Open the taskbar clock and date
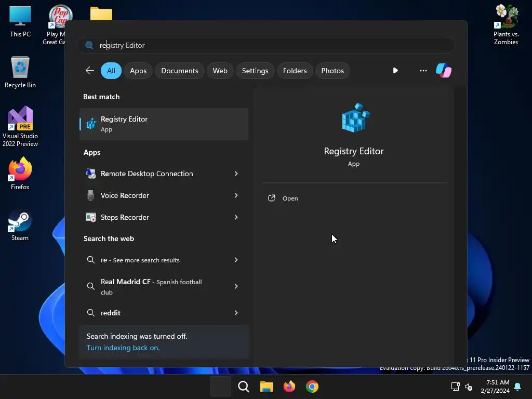Viewport: 532px width, 399px height. 495,387
